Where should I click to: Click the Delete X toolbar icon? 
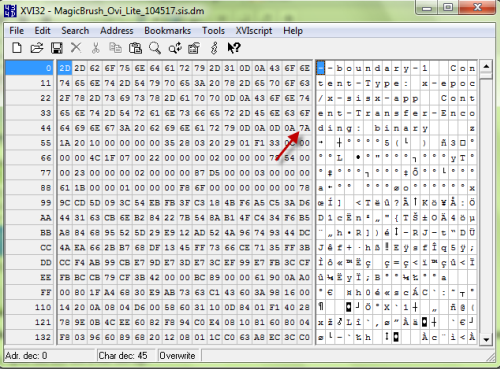(x=76, y=48)
